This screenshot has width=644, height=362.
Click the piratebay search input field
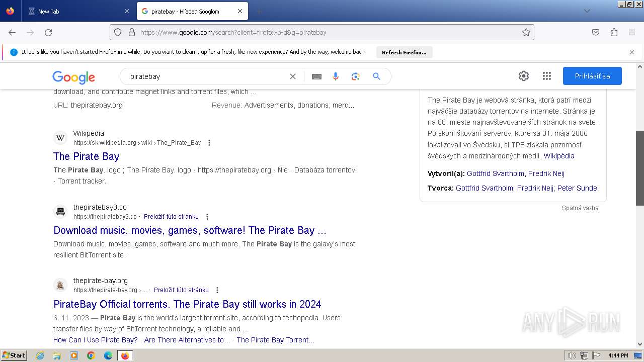[206, 76]
